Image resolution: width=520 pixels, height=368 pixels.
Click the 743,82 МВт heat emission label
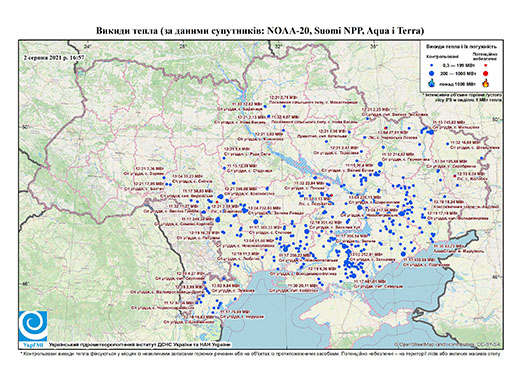click(455, 123)
